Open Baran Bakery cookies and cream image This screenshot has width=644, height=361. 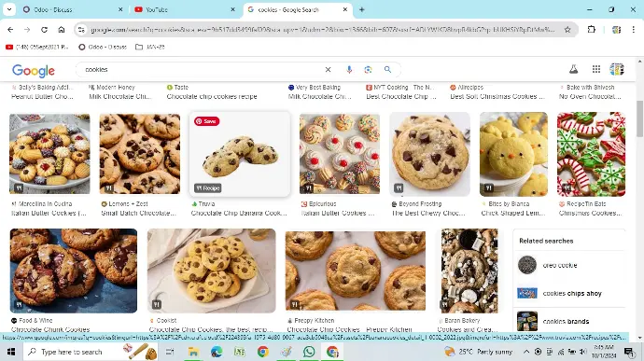(x=469, y=271)
